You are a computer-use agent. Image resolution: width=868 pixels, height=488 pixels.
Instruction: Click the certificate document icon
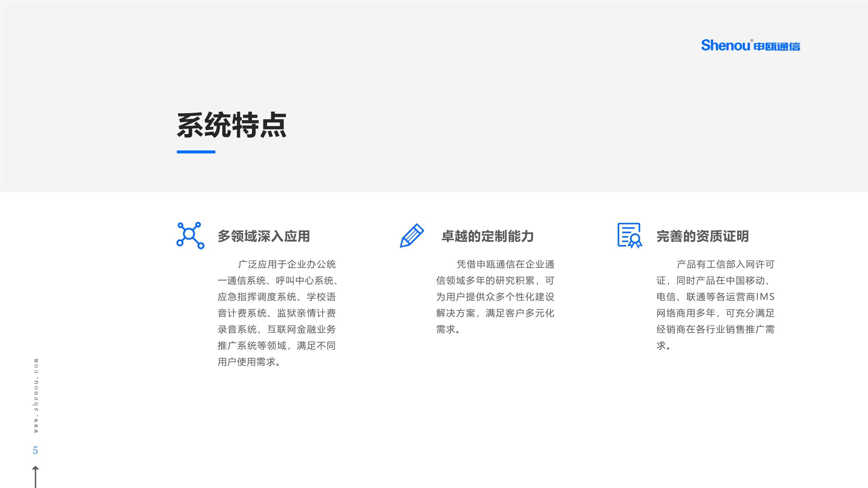629,236
